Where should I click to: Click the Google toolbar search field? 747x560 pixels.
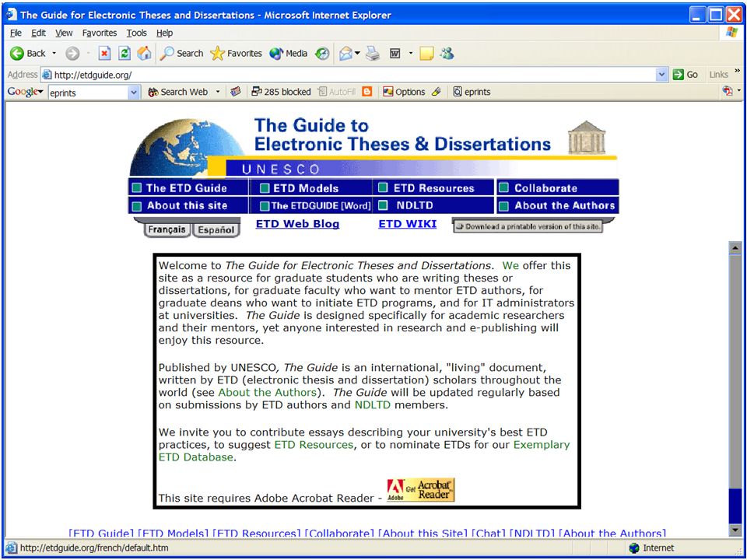89,93
